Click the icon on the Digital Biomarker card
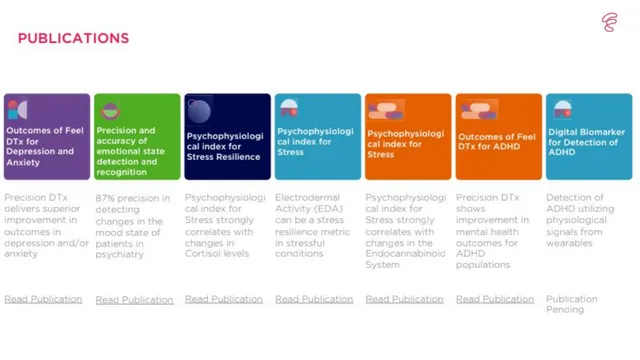Image resolution: width=640 pixels, height=360 pixels. pyautogui.click(x=562, y=109)
